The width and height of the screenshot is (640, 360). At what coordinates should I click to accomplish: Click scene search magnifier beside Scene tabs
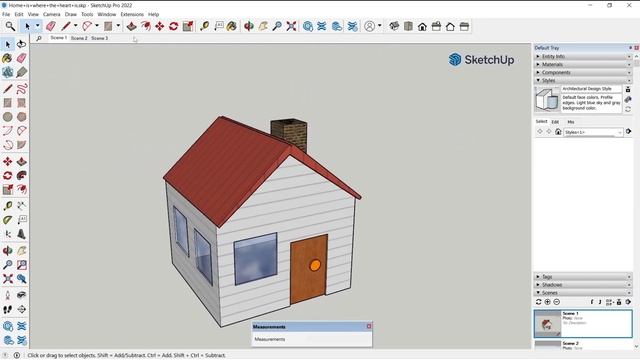coord(39,38)
